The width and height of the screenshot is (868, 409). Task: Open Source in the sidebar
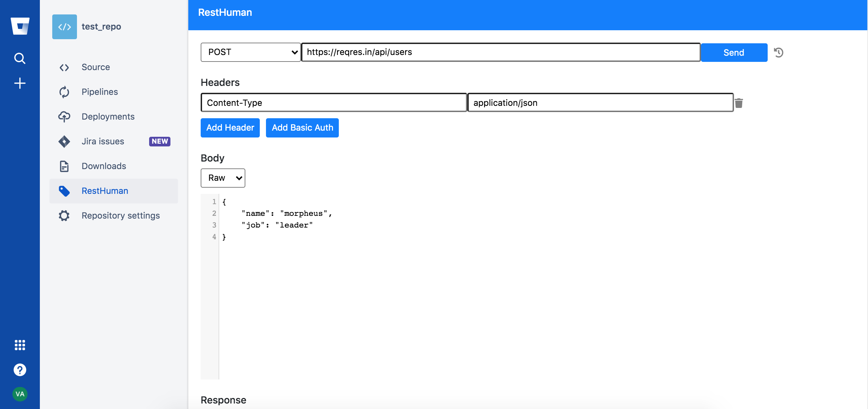point(96,67)
